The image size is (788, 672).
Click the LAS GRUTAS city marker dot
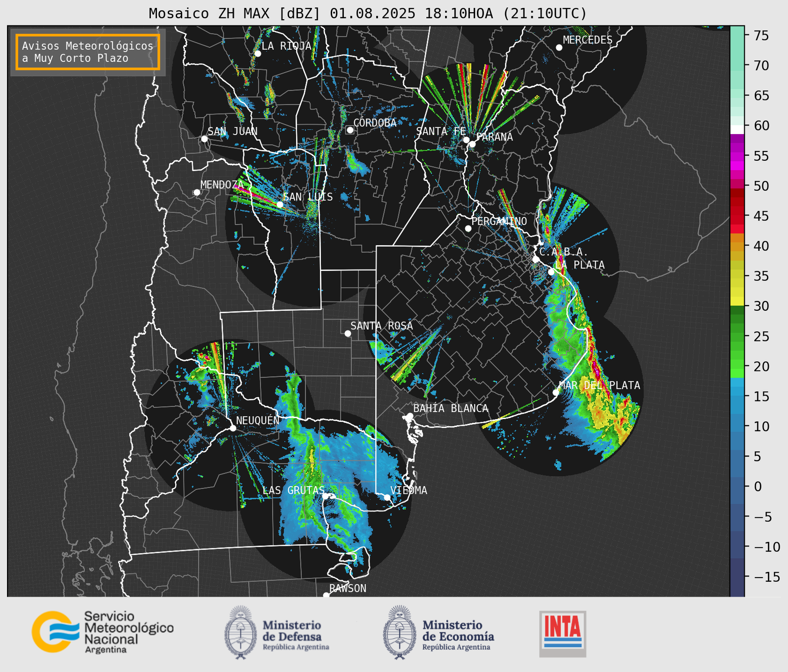point(326,496)
